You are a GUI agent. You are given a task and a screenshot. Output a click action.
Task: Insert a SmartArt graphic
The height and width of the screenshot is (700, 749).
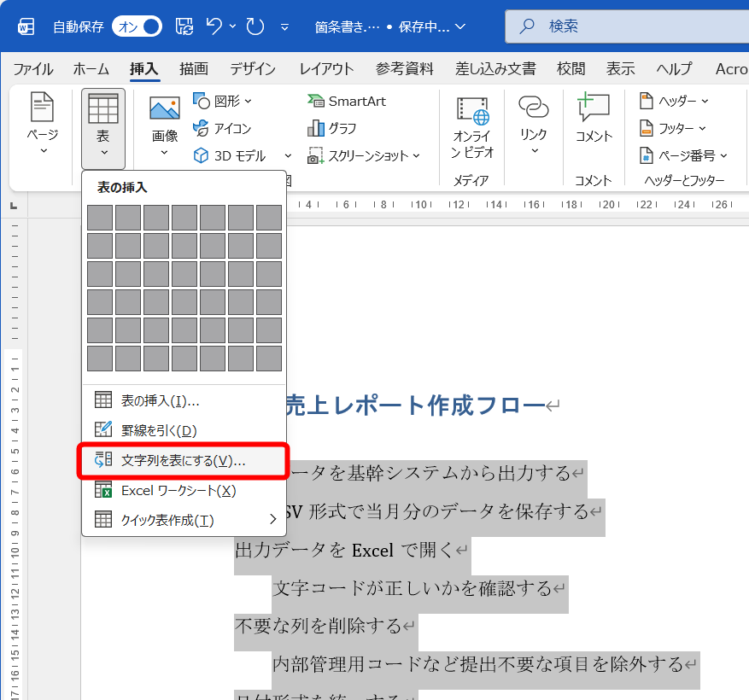coord(348,101)
